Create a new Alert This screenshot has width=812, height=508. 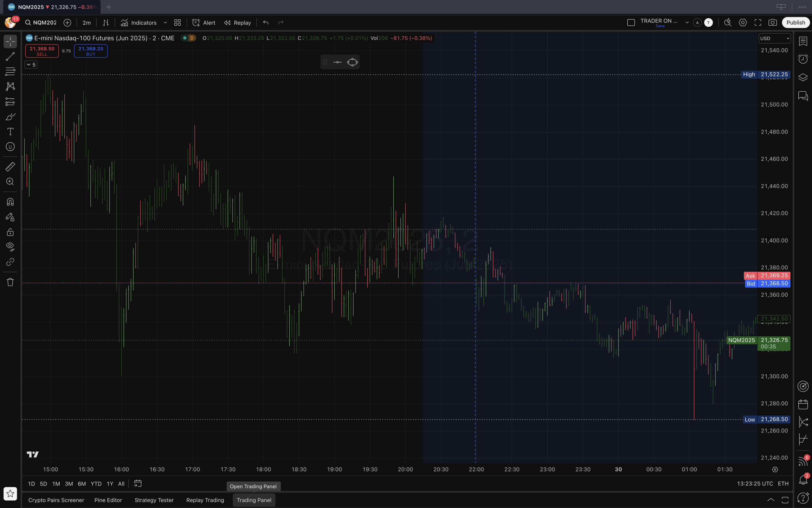[x=204, y=23]
